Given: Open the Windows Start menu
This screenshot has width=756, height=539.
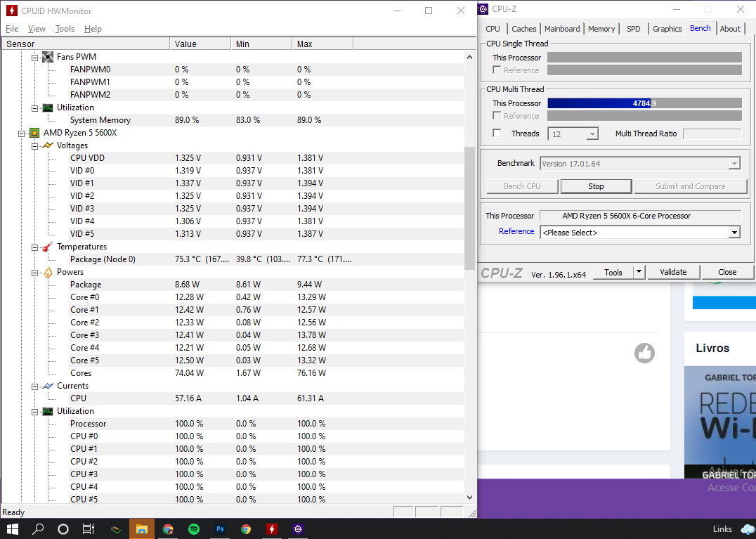Looking at the screenshot, I should (x=12, y=529).
